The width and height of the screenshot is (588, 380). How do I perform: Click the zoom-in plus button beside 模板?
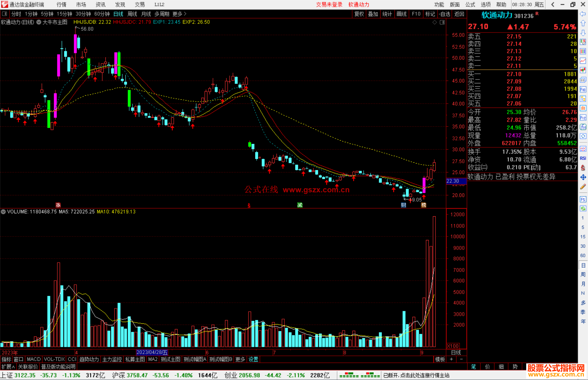451,359
